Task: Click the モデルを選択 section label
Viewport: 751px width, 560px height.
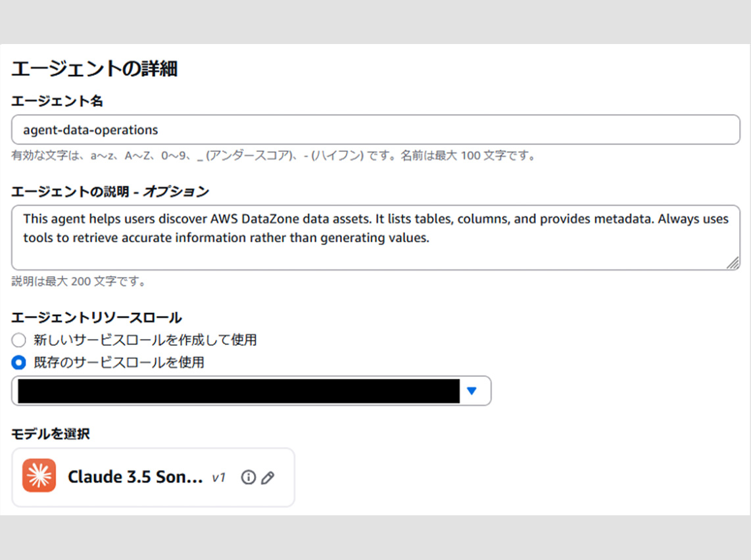Action: [x=51, y=434]
